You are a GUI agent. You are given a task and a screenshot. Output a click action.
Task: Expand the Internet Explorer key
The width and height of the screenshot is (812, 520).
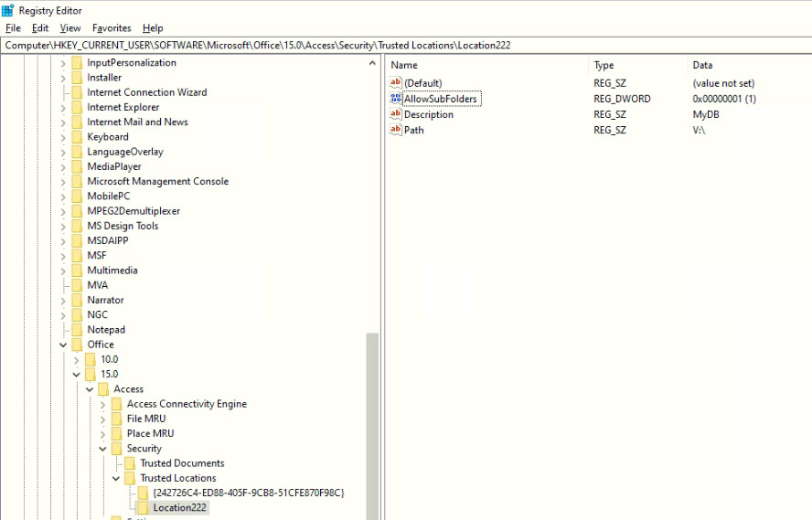pos(63,108)
